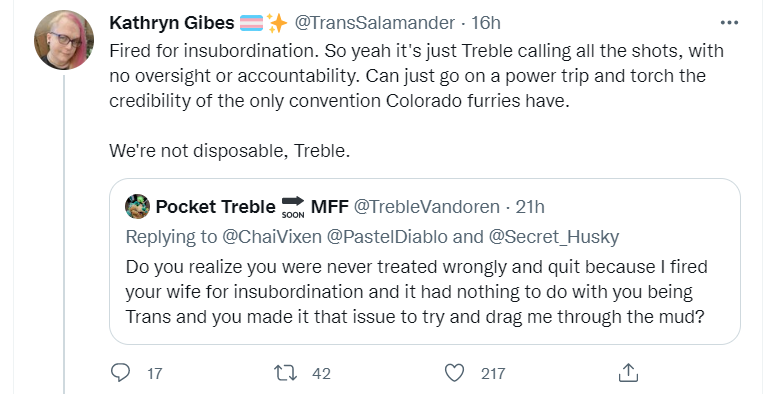This screenshot has width=768, height=394.
Task: View the 217 likes count
Action: 493,374
